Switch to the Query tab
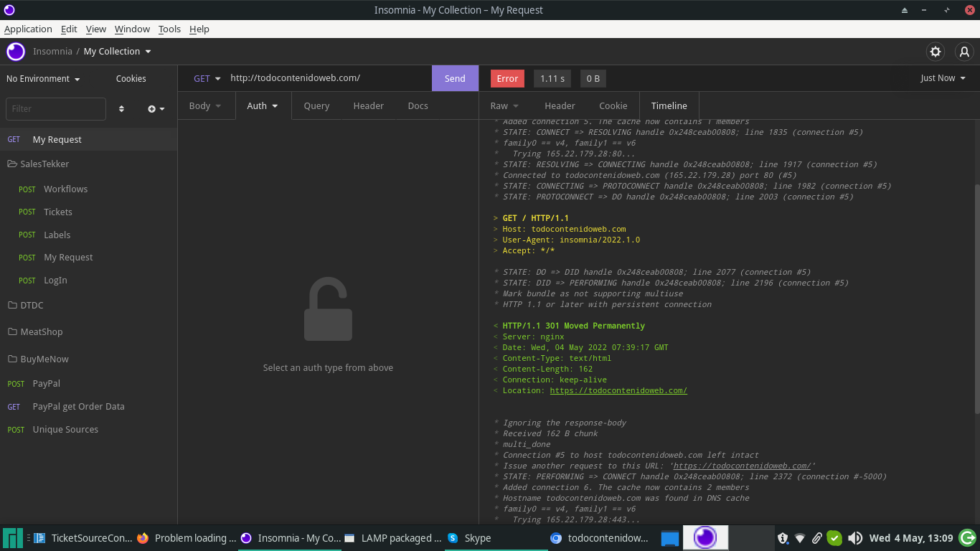 [316, 106]
